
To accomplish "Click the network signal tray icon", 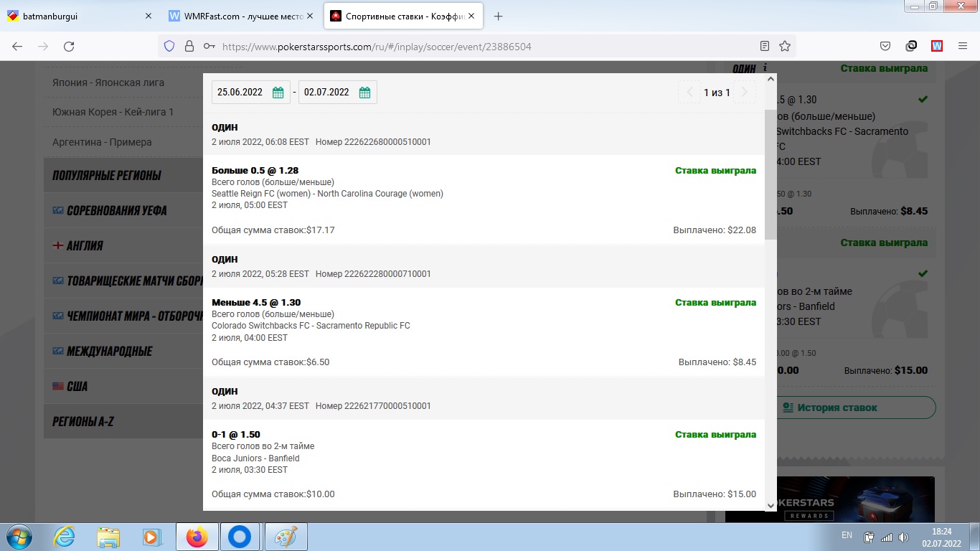I will 887,537.
